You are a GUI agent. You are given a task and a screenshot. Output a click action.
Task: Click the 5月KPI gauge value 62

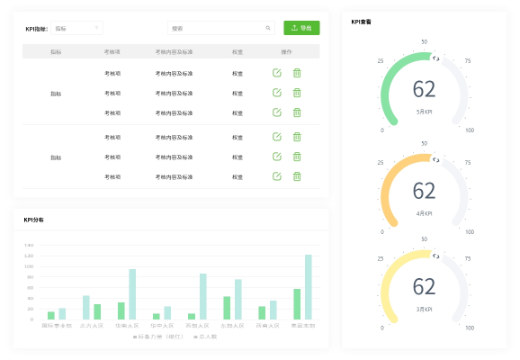424,89
